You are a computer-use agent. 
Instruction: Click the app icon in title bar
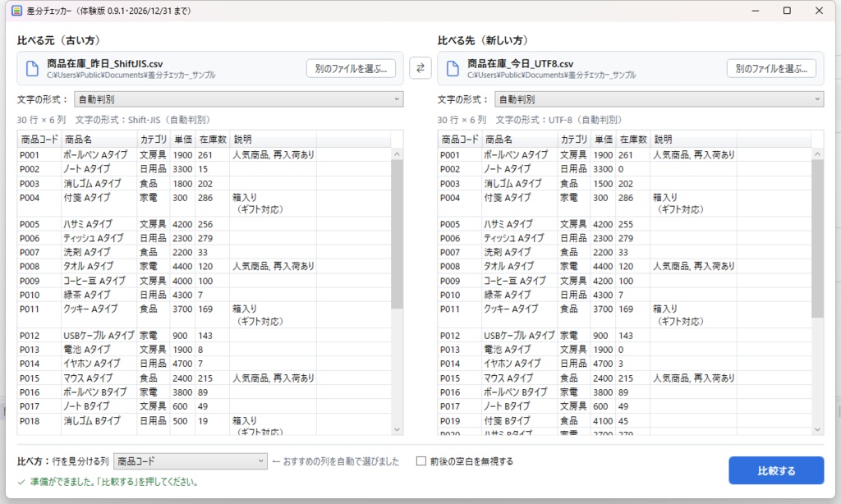point(16,11)
